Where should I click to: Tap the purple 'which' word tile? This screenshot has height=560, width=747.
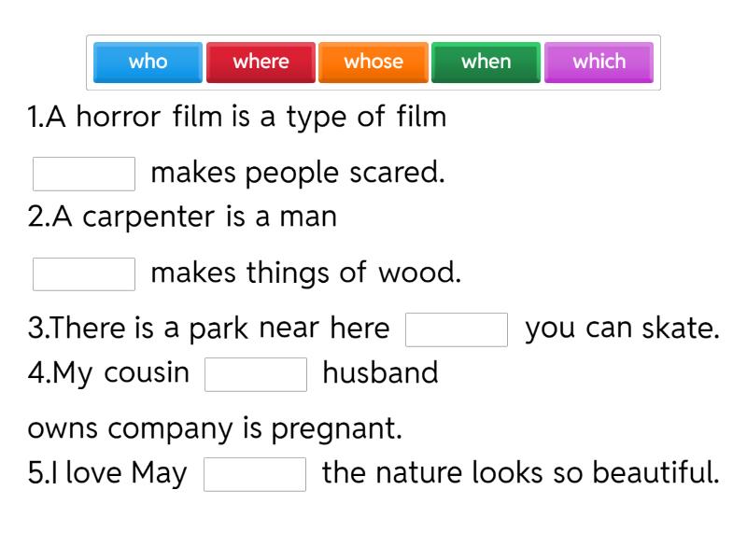599,63
